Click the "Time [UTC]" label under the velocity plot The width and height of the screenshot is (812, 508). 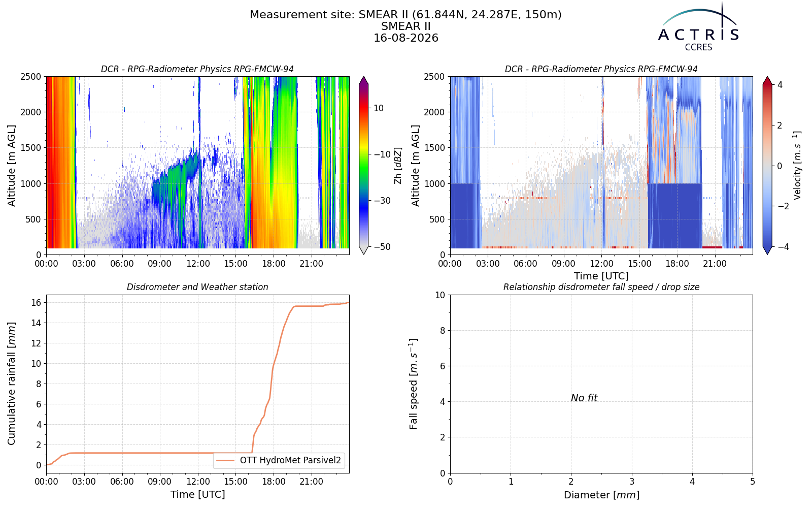coord(601,276)
